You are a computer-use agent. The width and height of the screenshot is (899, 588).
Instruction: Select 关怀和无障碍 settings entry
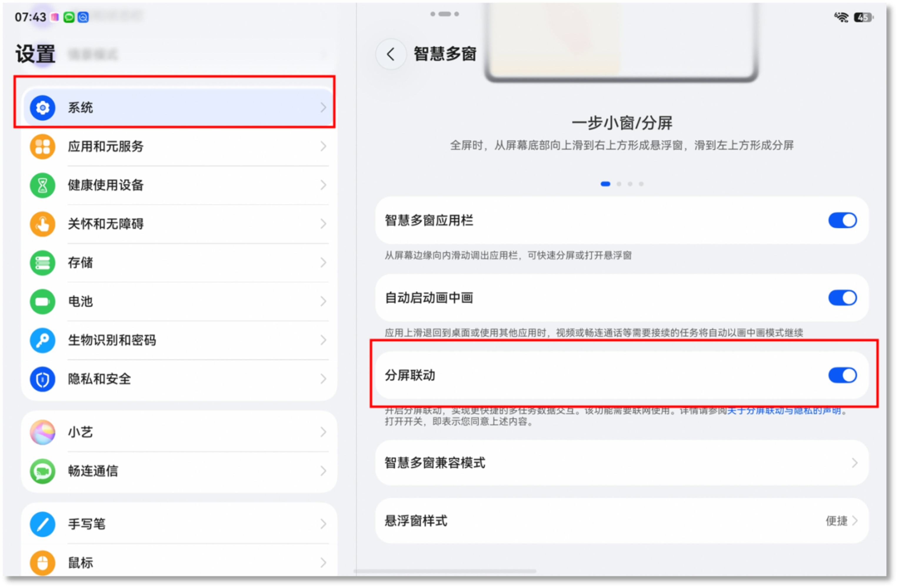(179, 225)
